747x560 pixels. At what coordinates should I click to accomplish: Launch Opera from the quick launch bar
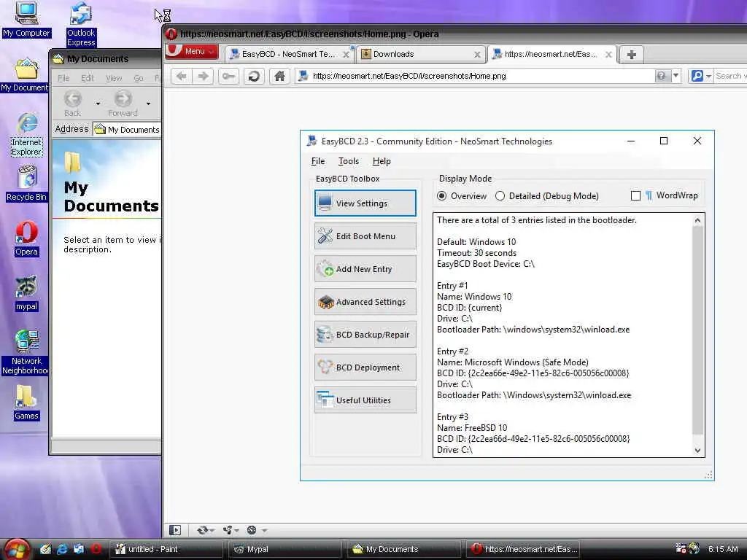(x=96, y=549)
